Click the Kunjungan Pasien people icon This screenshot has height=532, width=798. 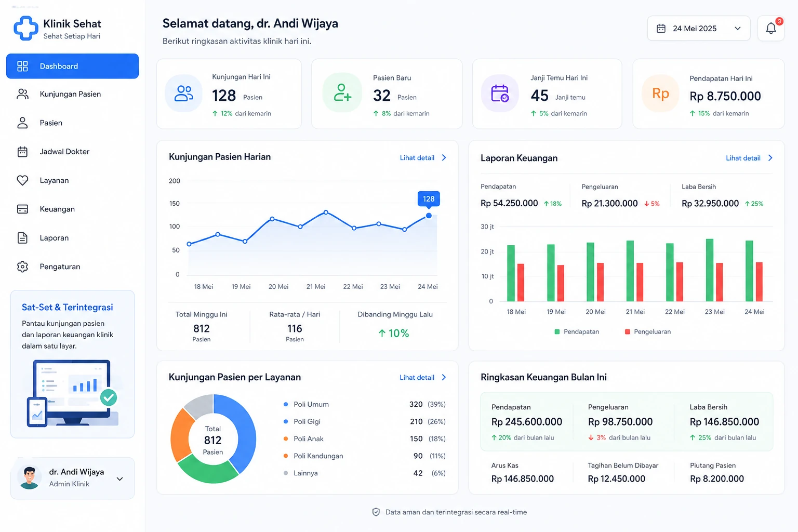click(22, 94)
